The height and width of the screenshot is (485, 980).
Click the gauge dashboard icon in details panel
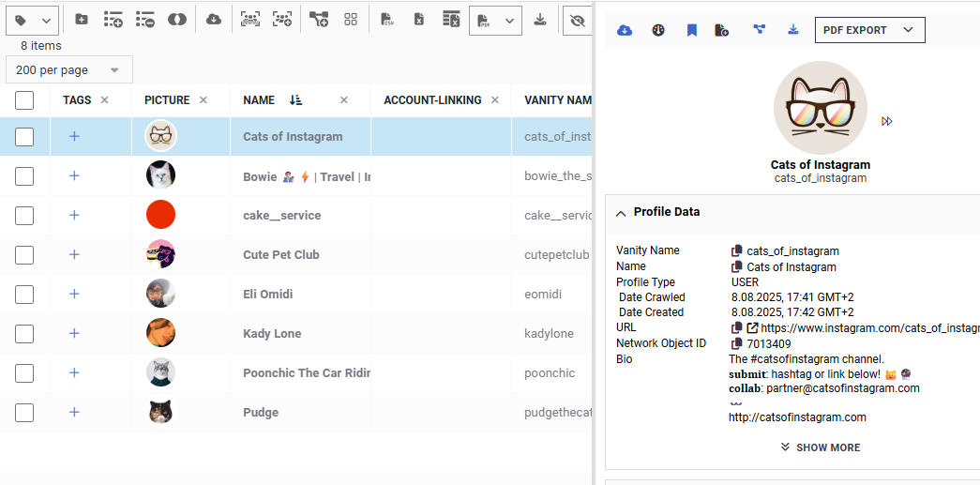pyautogui.click(x=658, y=30)
